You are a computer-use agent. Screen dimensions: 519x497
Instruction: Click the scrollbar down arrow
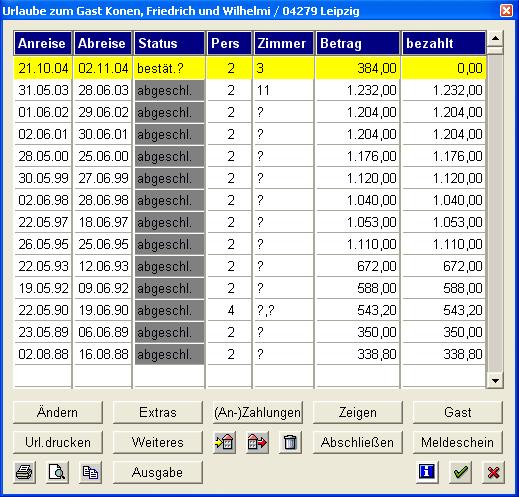495,380
